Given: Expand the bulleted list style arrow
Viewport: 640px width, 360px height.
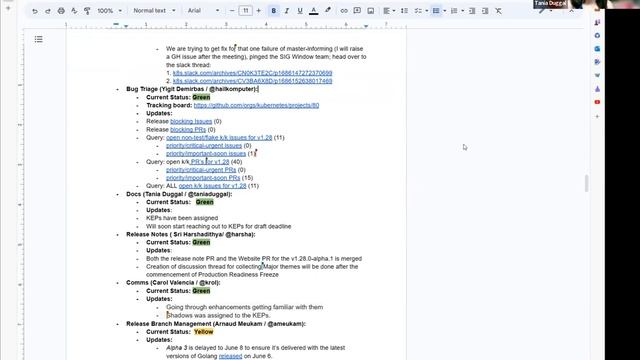Looking at the screenshot, I should click(x=444, y=11).
